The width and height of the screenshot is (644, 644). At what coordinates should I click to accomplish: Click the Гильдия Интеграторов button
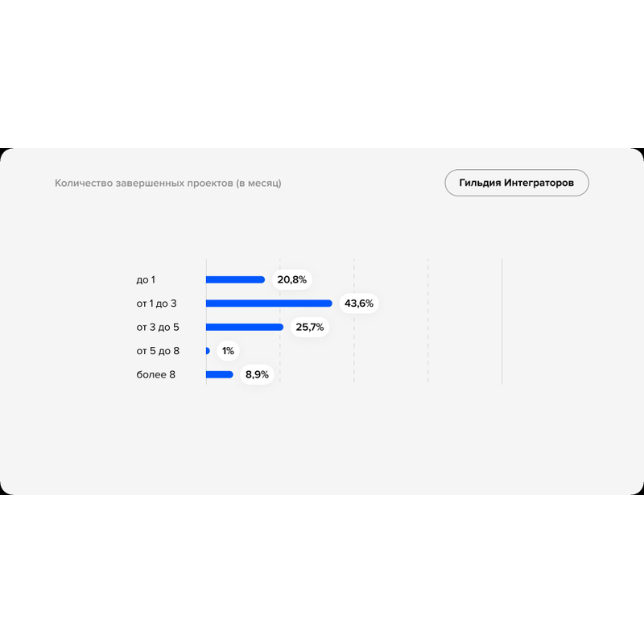[516, 183]
